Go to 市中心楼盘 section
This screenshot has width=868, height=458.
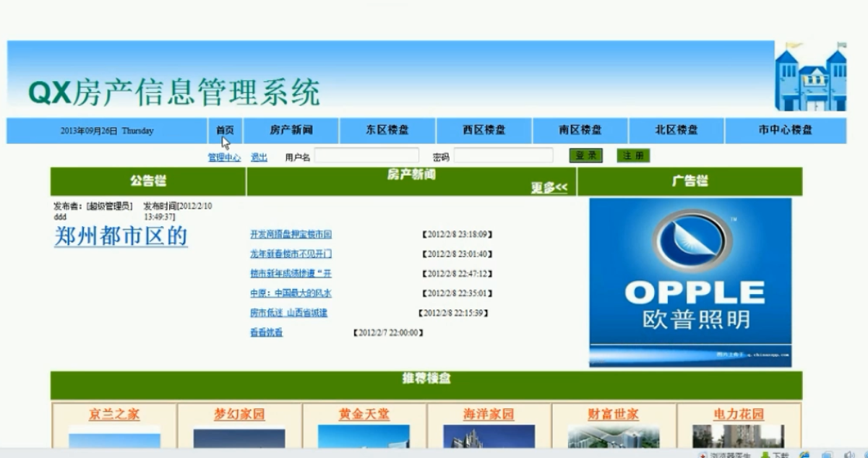tap(786, 131)
